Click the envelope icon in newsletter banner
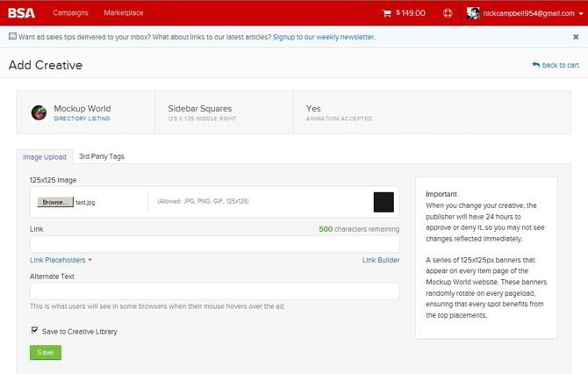Viewport: 588px width, 374px height. point(12,37)
